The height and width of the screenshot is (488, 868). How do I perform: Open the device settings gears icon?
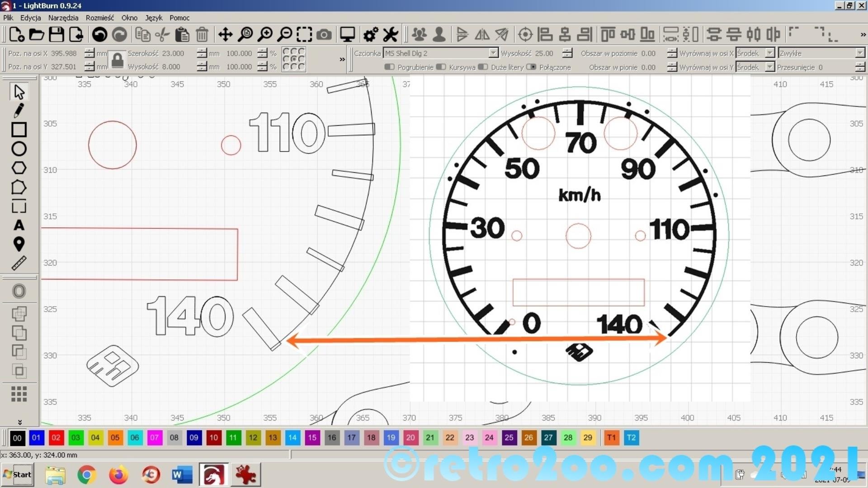coord(371,34)
